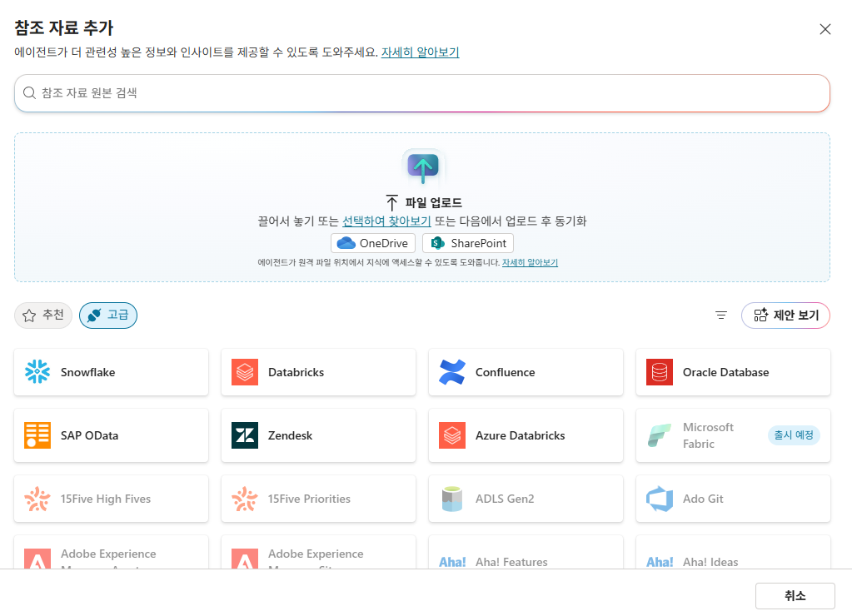Click the Microsoft Fabric logo icon

[660, 435]
